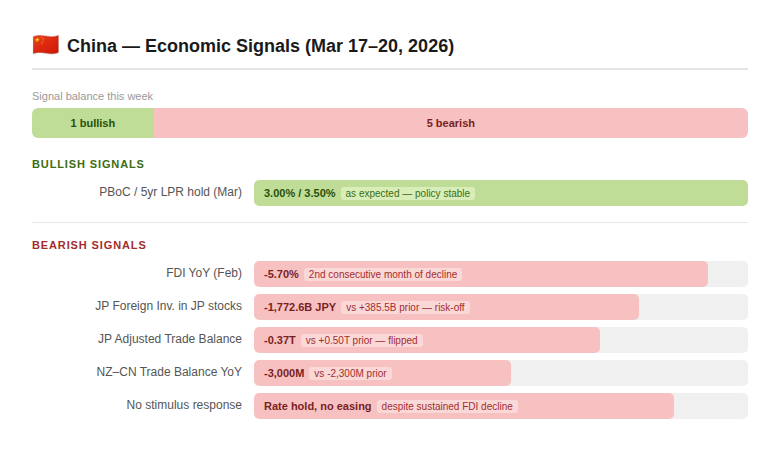Select the 1 bullish balance segment
This screenshot has width=780, height=468.
pos(92,123)
